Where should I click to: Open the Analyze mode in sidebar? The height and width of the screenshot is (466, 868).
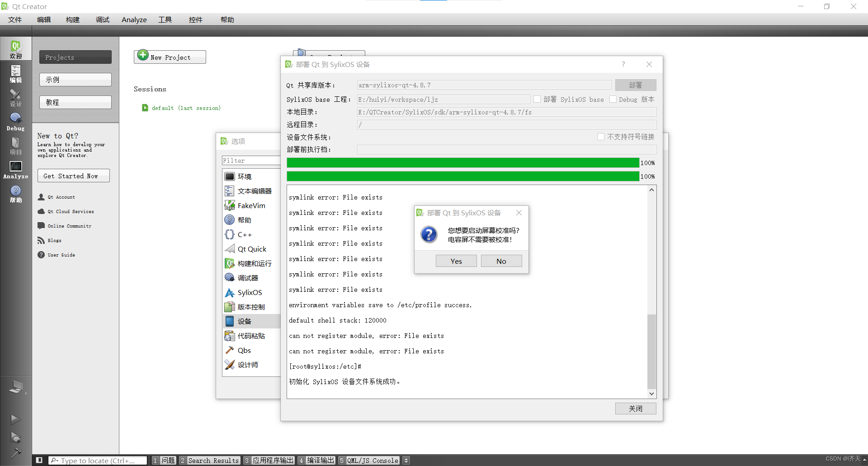[16, 170]
